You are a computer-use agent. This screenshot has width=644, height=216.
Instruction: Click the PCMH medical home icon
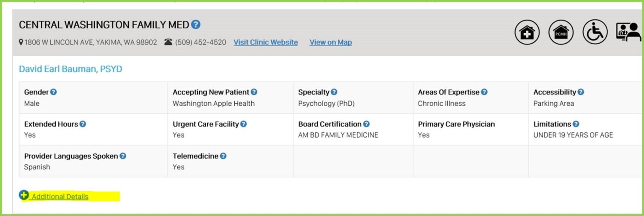coord(561,32)
